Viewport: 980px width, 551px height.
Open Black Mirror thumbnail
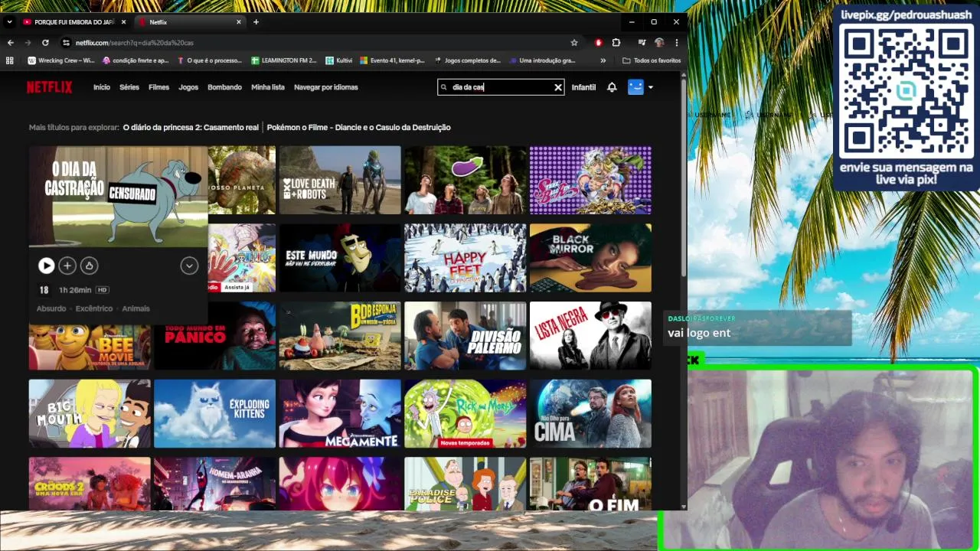(590, 258)
